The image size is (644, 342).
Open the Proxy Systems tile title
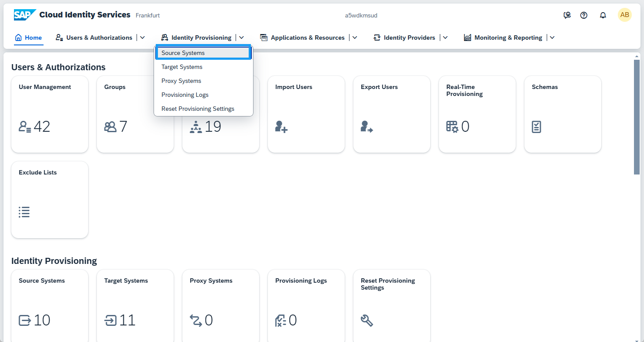pyautogui.click(x=211, y=280)
